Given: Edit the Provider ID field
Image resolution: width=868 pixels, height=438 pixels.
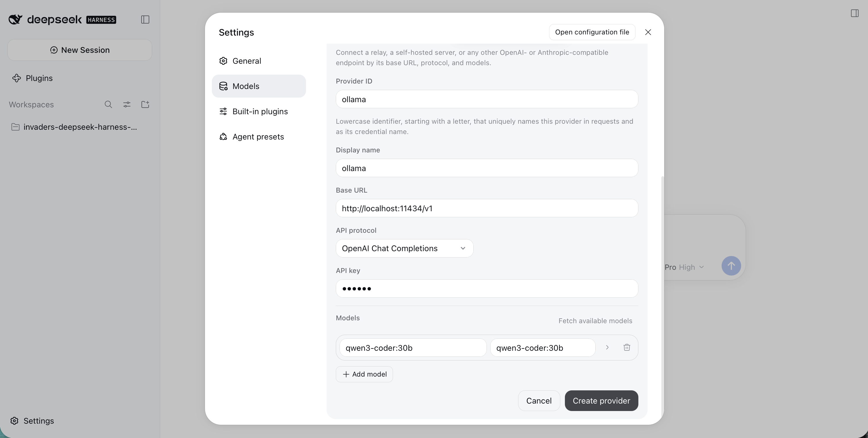Looking at the screenshot, I should tap(487, 99).
